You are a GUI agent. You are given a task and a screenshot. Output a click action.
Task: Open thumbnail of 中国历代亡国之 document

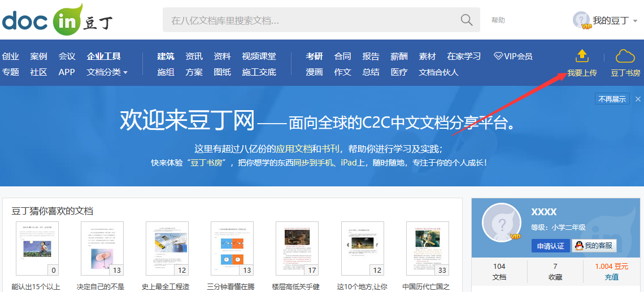[428, 248]
